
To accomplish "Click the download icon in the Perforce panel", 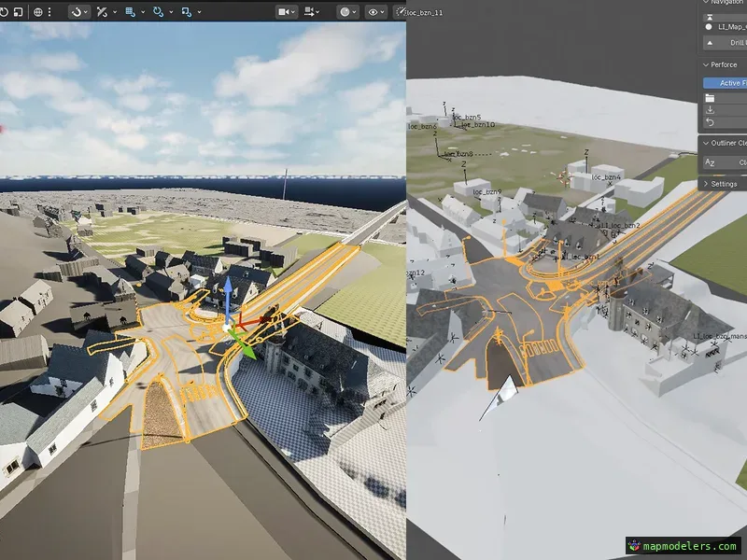I will pos(710,110).
